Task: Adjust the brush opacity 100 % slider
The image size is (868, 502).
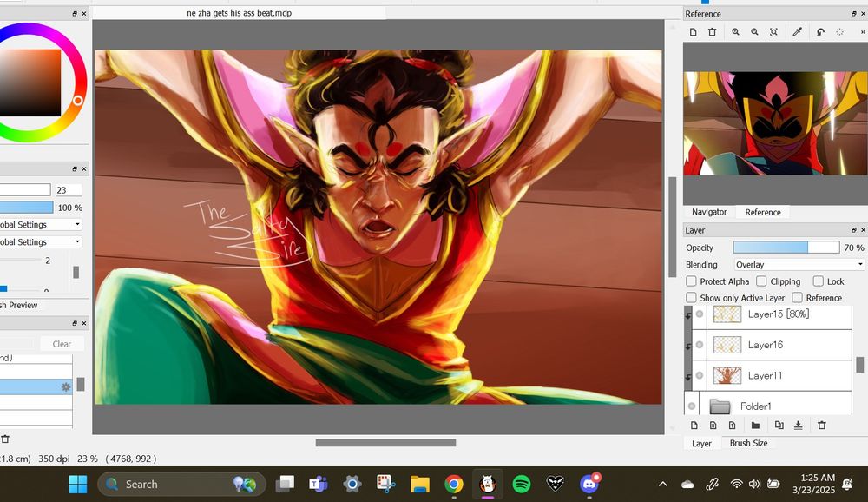Action: [x=26, y=208]
